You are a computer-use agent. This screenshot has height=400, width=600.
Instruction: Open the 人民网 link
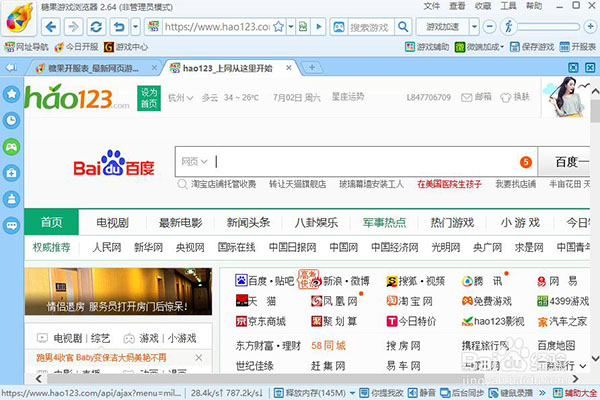pos(107,246)
